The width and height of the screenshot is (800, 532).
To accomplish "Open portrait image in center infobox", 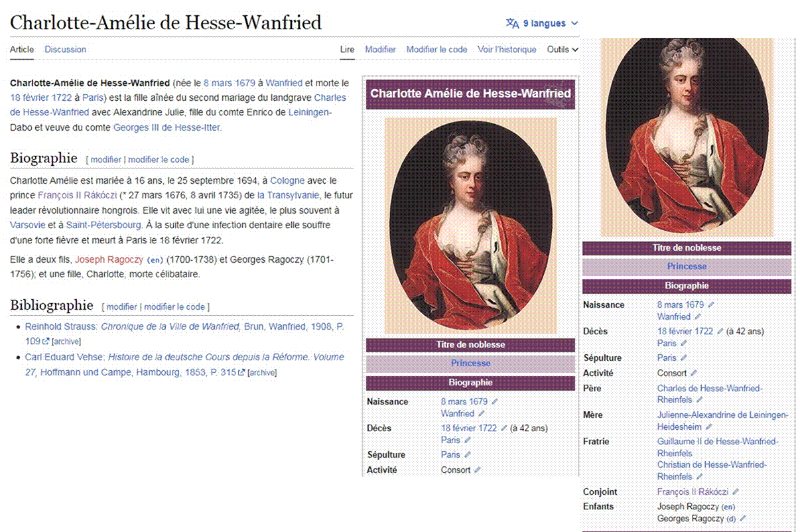I will (470, 226).
